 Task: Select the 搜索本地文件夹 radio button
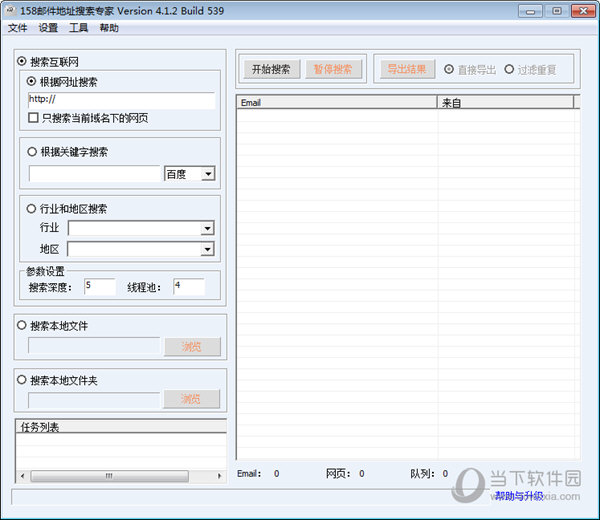point(22,380)
